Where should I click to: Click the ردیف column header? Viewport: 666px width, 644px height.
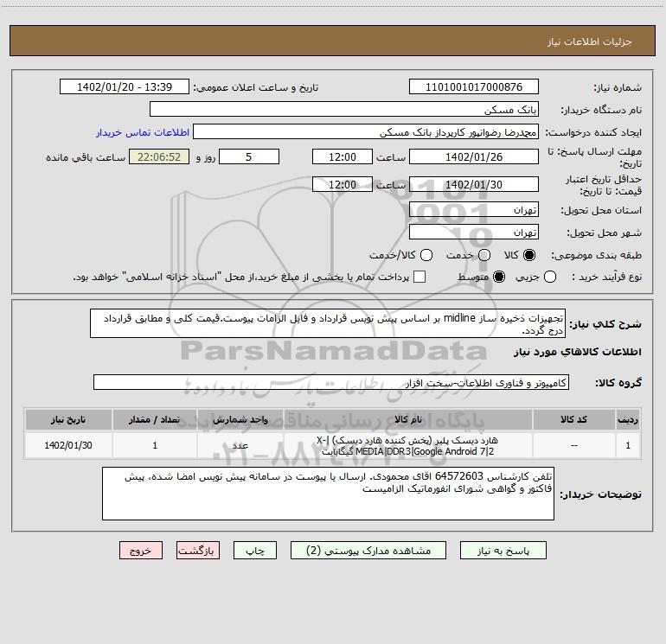click(x=628, y=419)
